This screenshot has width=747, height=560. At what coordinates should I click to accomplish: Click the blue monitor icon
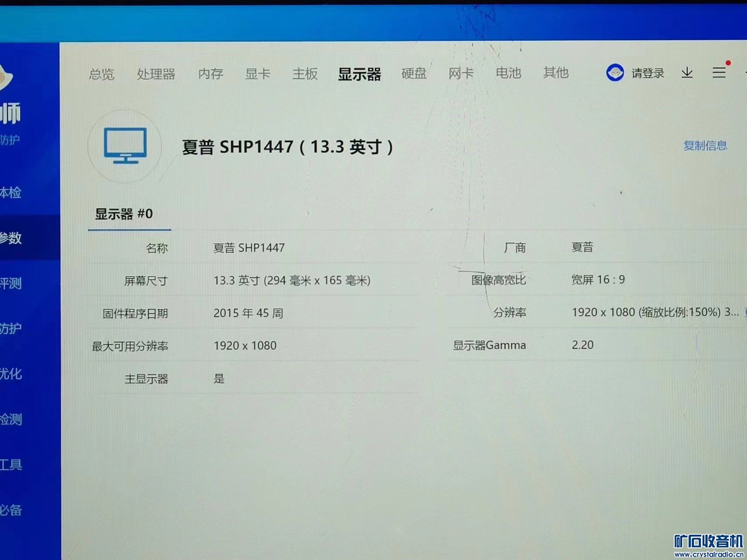click(x=125, y=146)
